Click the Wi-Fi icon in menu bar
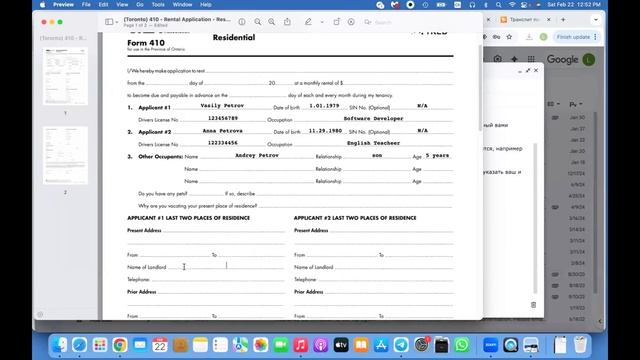The image size is (640, 360). coord(512,5)
